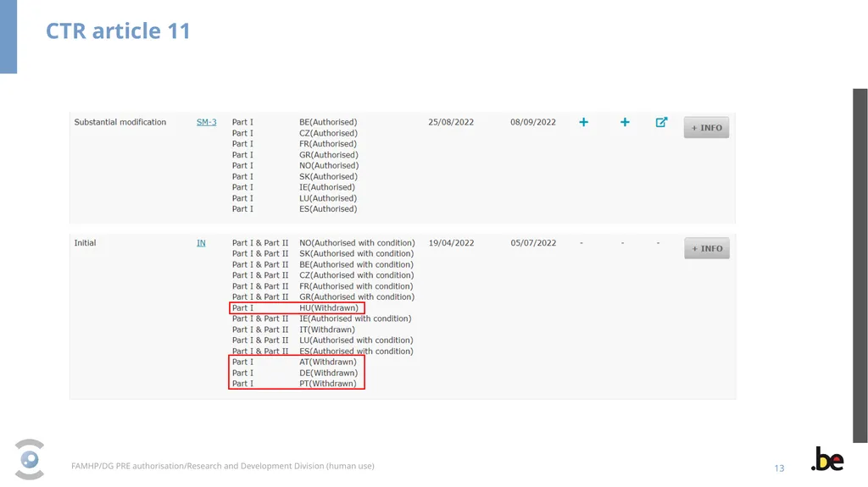Select ES(Authorised with condition) entry
The image size is (868, 487).
coord(356,351)
